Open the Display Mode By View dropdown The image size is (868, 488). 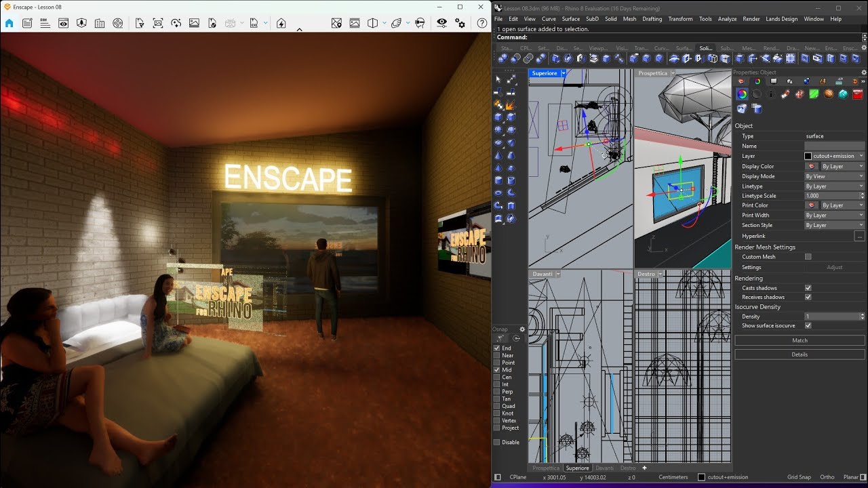835,176
